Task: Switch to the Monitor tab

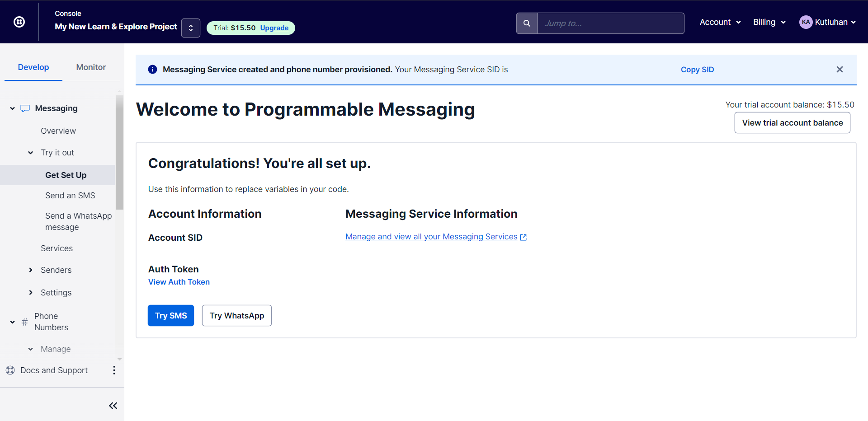Action: (x=90, y=67)
